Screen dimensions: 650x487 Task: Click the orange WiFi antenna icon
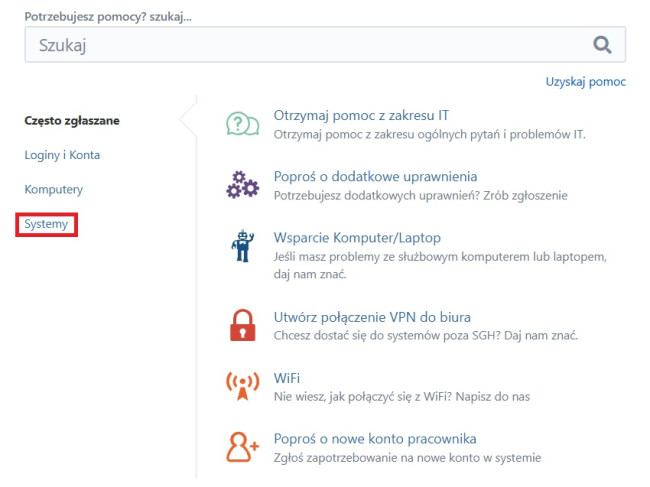(241, 386)
